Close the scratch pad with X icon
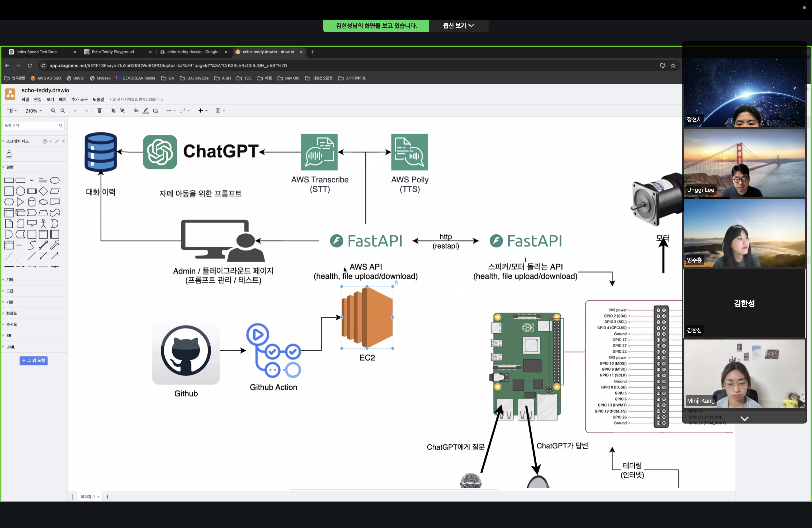The image size is (812, 528). (63, 141)
